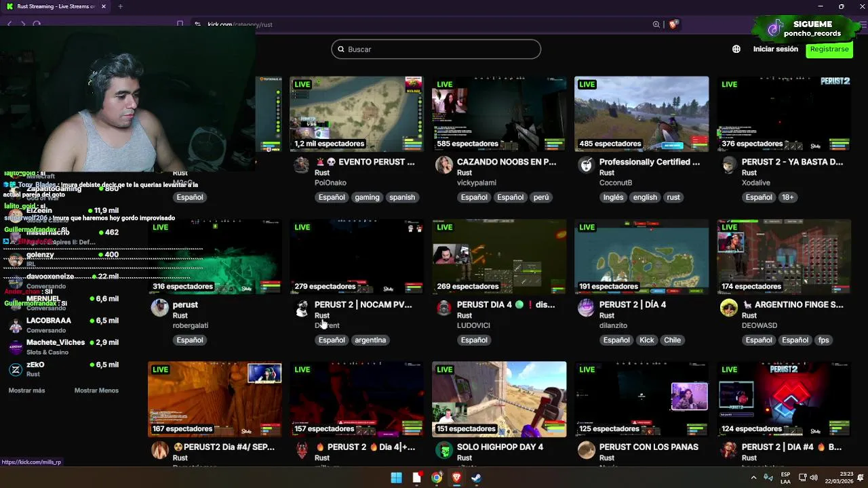Select the Chile tag under dilanzito
The image size is (868, 488).
[x=673, y=340]
